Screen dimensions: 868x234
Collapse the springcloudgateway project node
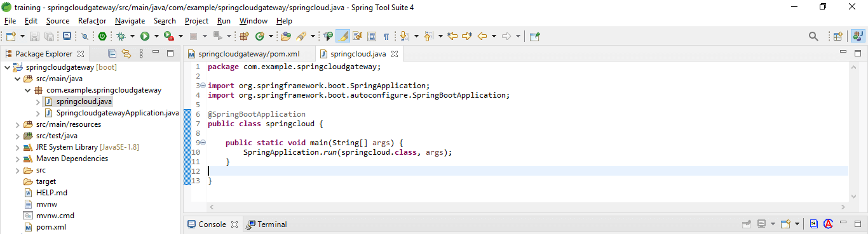(x=7, y=67)
